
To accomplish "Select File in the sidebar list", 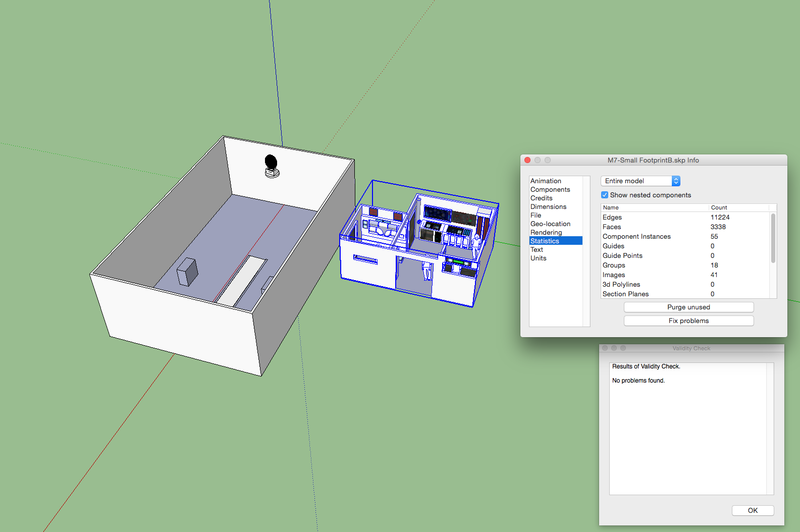I will pos(536,215).
